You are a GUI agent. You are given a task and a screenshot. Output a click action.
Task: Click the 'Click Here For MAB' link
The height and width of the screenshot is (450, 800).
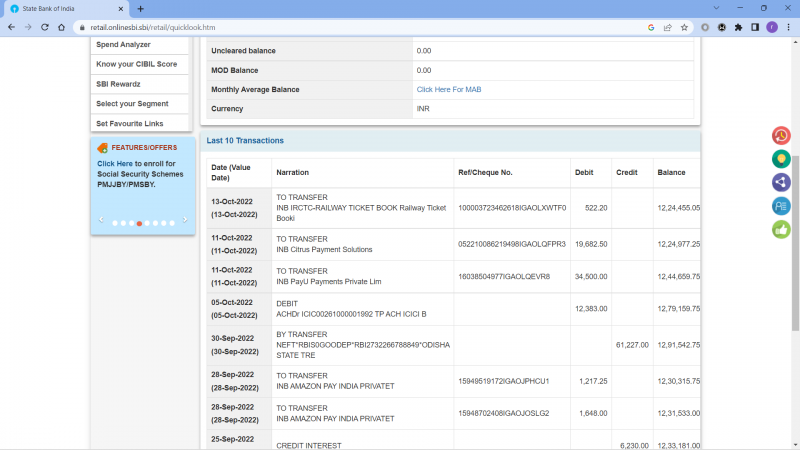pos(449,90)
